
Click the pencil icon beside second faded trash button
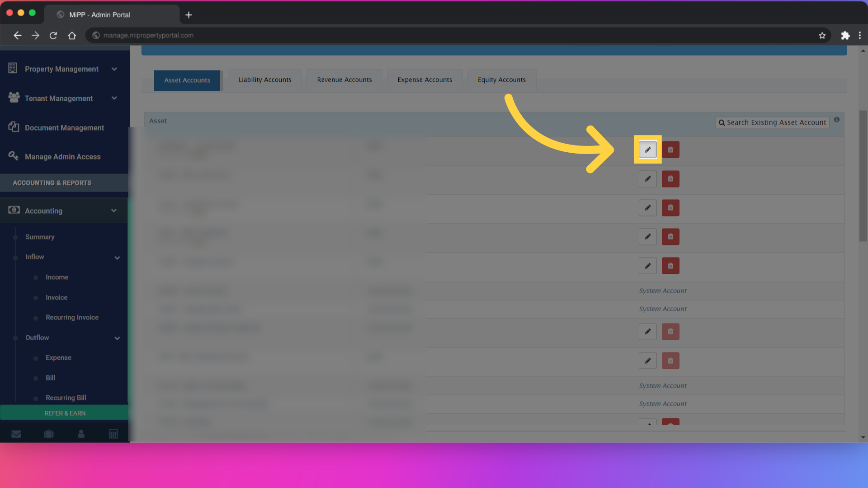click(647, 361)
